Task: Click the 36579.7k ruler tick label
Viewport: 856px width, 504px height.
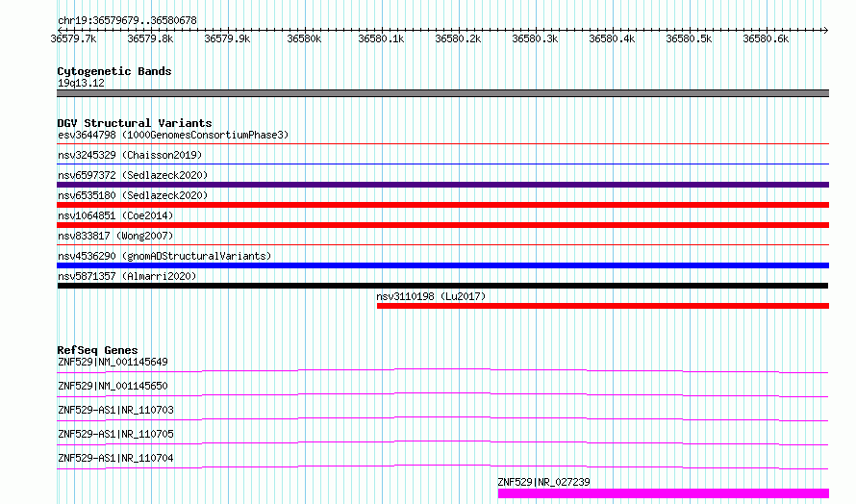Action: coord(73,38)
